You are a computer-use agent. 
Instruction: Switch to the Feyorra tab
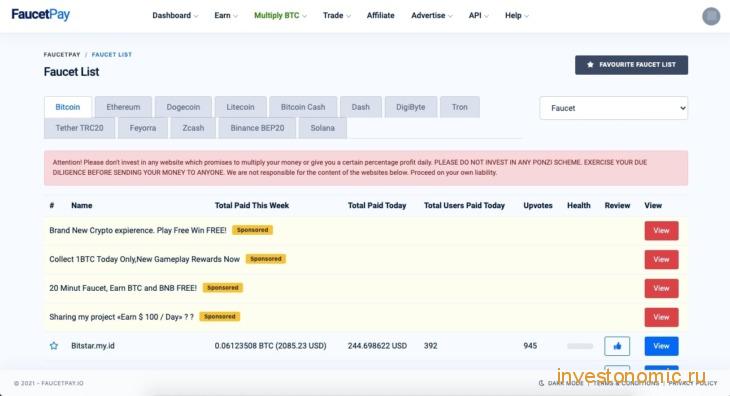[143, 128]
